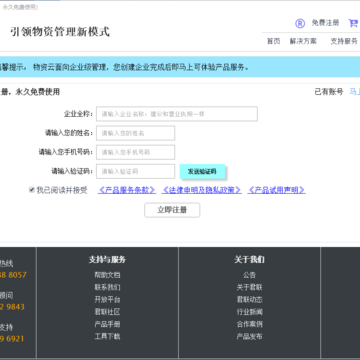The image size is (360, 360).
Task: Click the 立即注册 button
Action: [172, 210]
